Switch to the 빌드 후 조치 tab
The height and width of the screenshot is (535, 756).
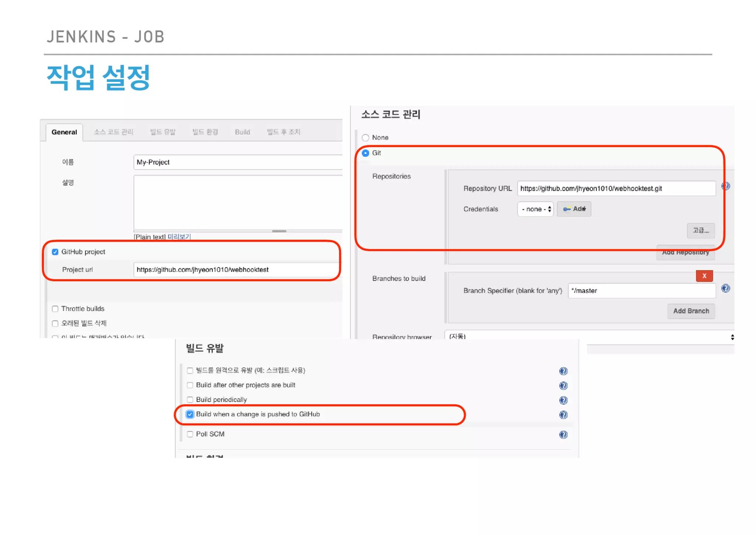283,132
